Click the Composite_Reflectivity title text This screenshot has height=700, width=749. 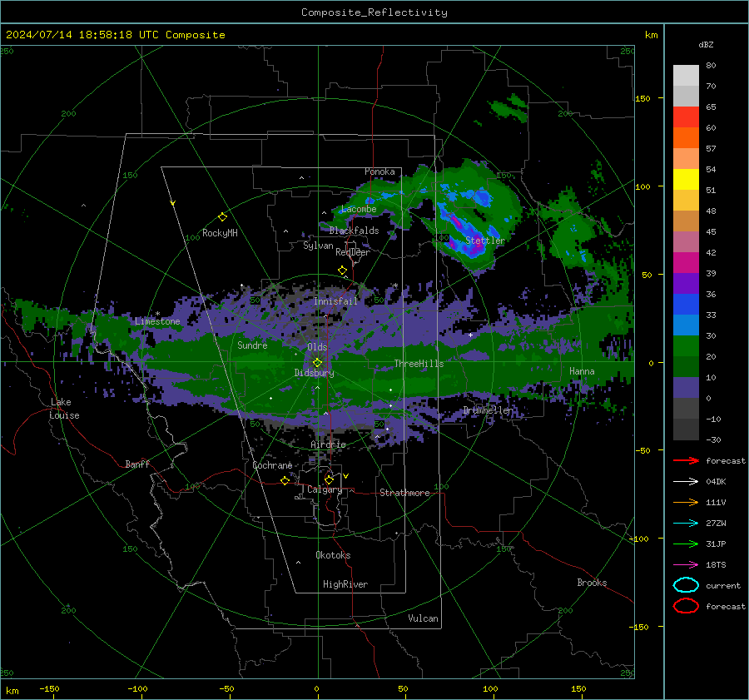click(x=374, y=12)
